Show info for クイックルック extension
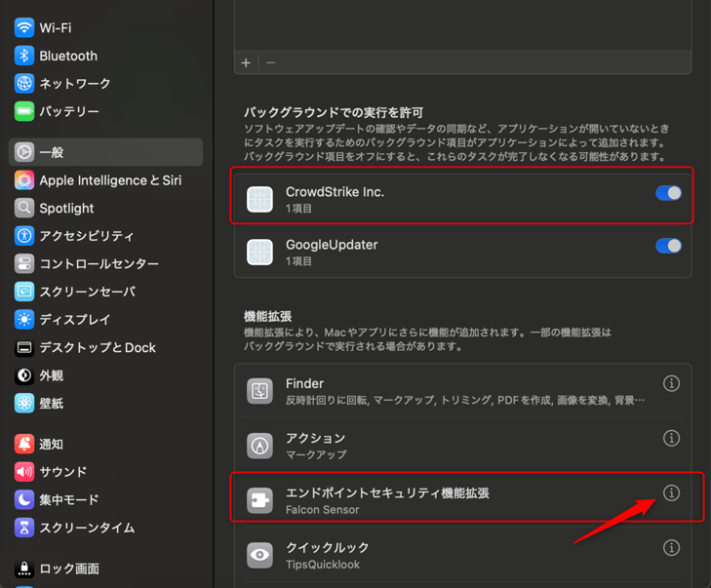 point(671,548)
